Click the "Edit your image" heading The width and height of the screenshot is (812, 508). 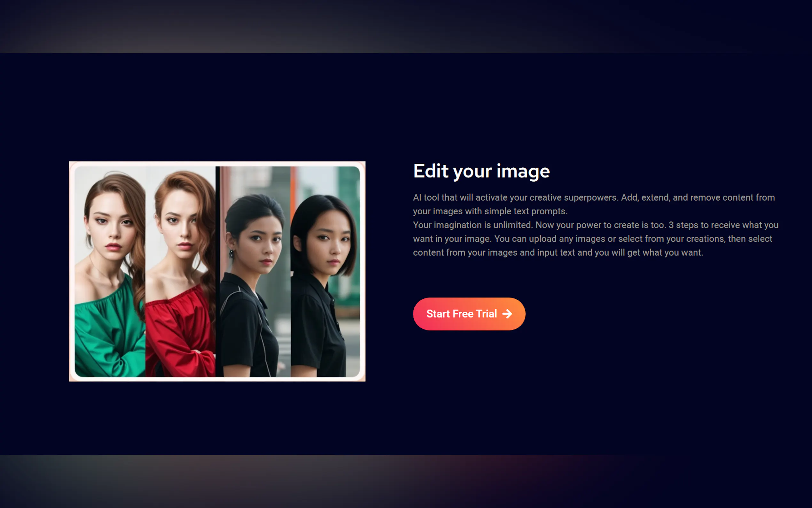481,171
